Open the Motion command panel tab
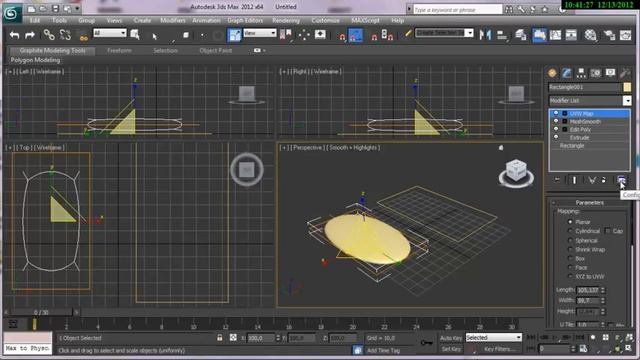Image resolution: width=640 pixels, height=360 pixels. click(x=596, y=73)
